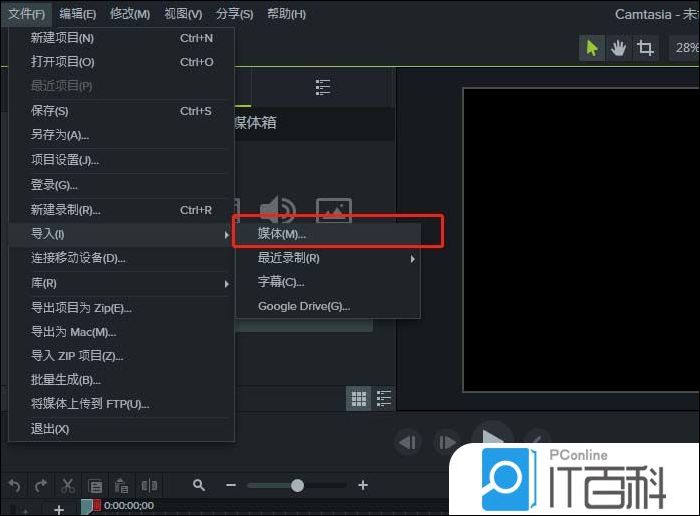Choose 打开项目(O) menu entry

(121, 62)
